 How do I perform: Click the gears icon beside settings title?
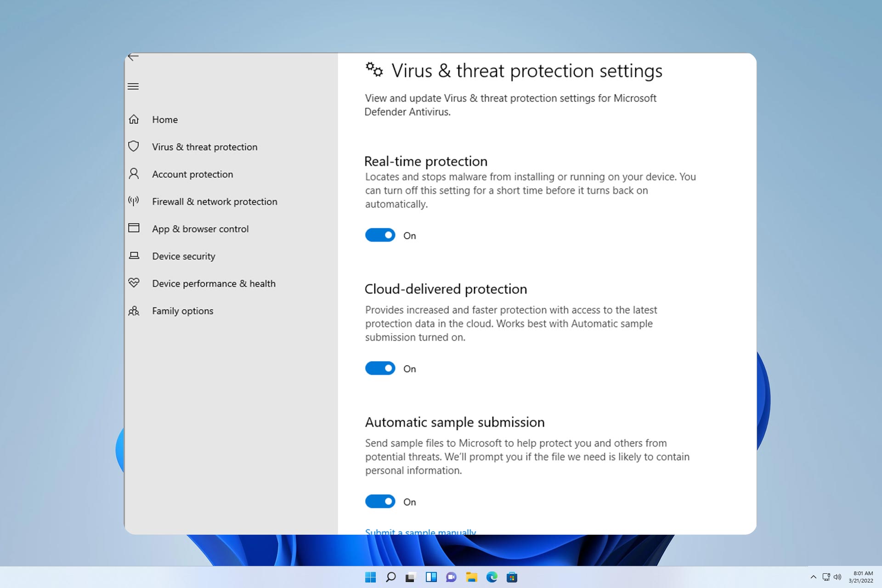coord(374,70)
